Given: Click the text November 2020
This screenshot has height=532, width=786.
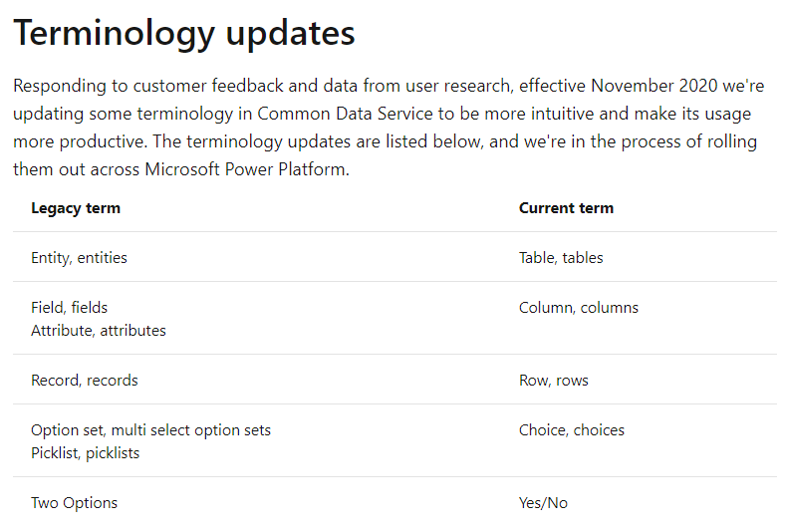Looking at the screenshot, I should (655, 86).
